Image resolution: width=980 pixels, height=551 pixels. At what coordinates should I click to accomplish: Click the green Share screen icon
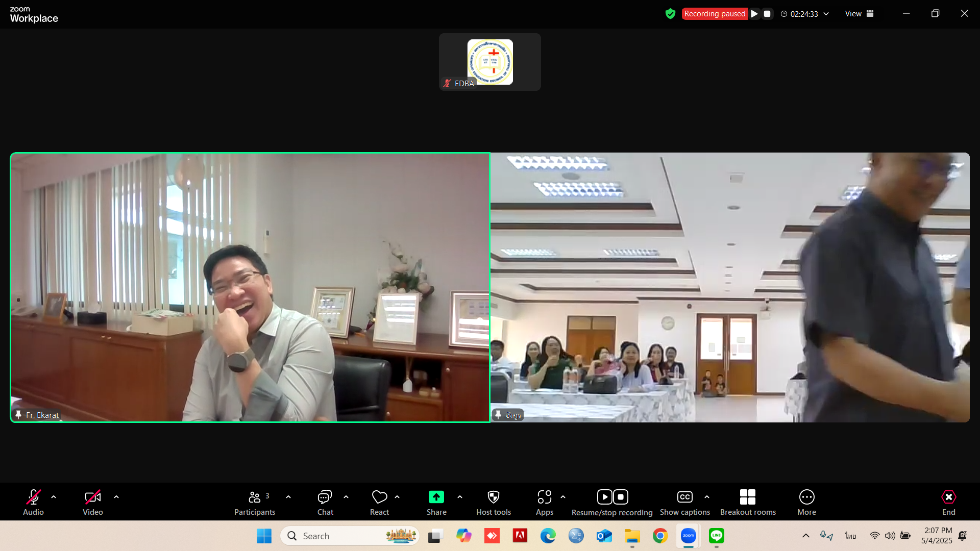(436, 497)
